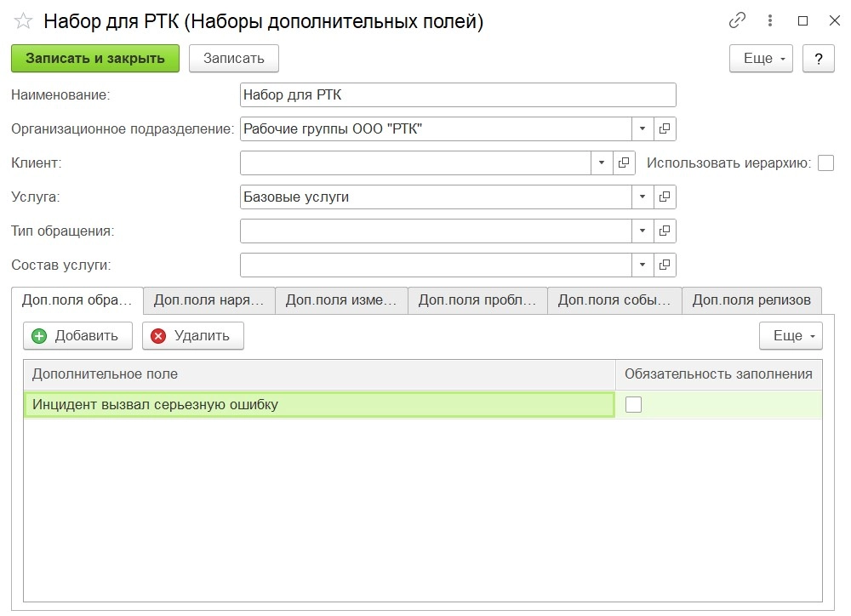Expand the Организационное подразделение dropdown list
The height and width of the screenshot is (616, 851).
pos(643,129)
